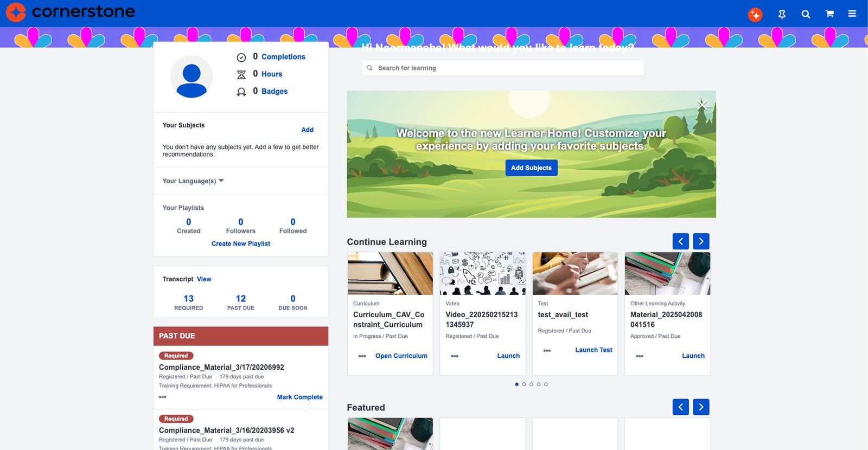This screenshot has height=450, width=868.
Task: Open the Hours link
Action: tap(272, 74)
